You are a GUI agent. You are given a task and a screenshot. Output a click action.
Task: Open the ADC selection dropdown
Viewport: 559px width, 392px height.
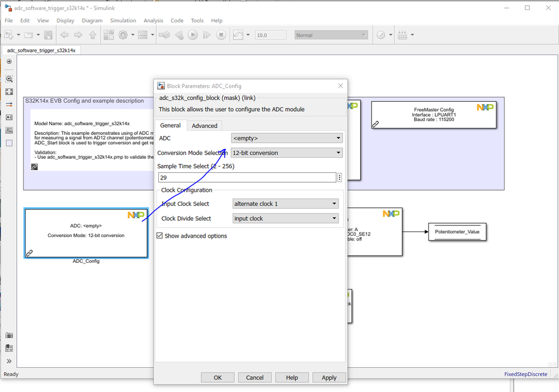point(287,138)
